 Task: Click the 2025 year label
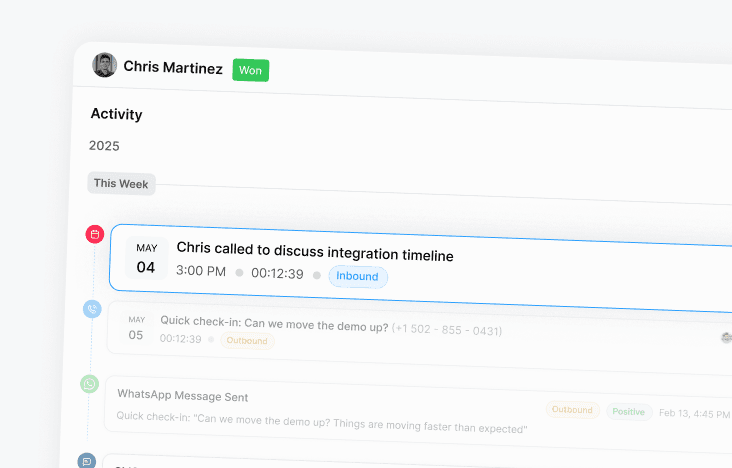click(x=104, y=146)
